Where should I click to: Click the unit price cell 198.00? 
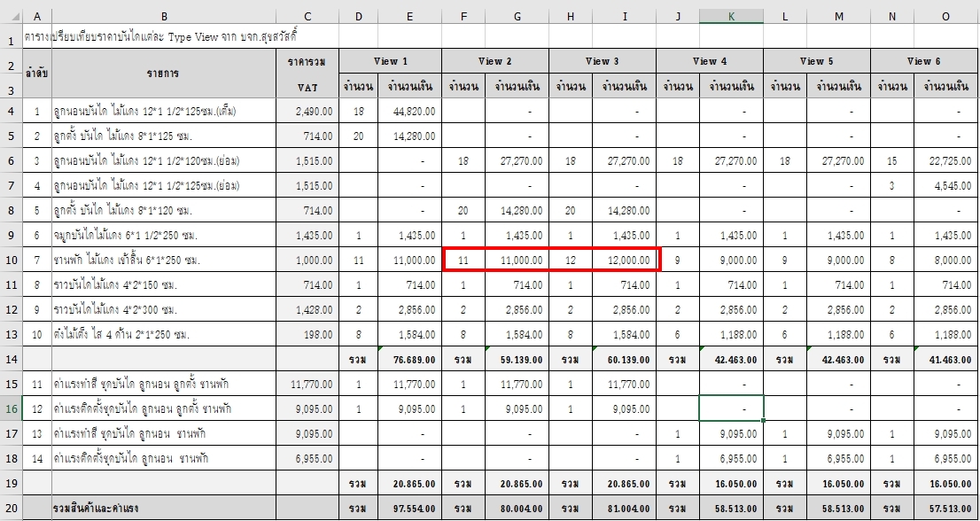click(x=307, y=334)
